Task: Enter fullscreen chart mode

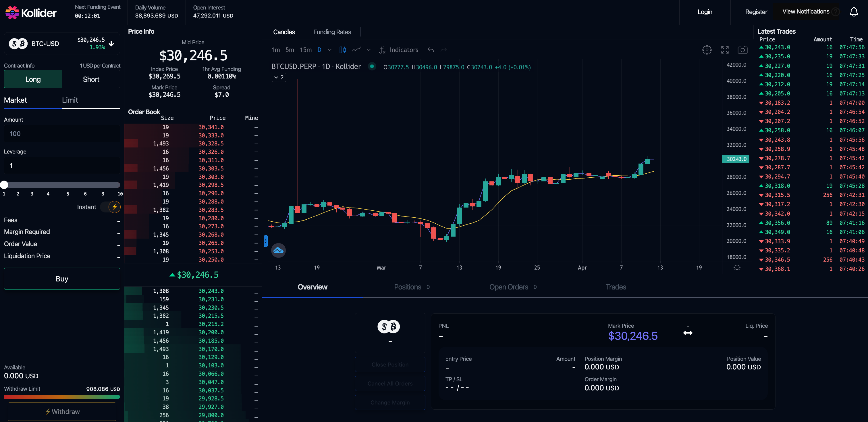Action: 725,50
